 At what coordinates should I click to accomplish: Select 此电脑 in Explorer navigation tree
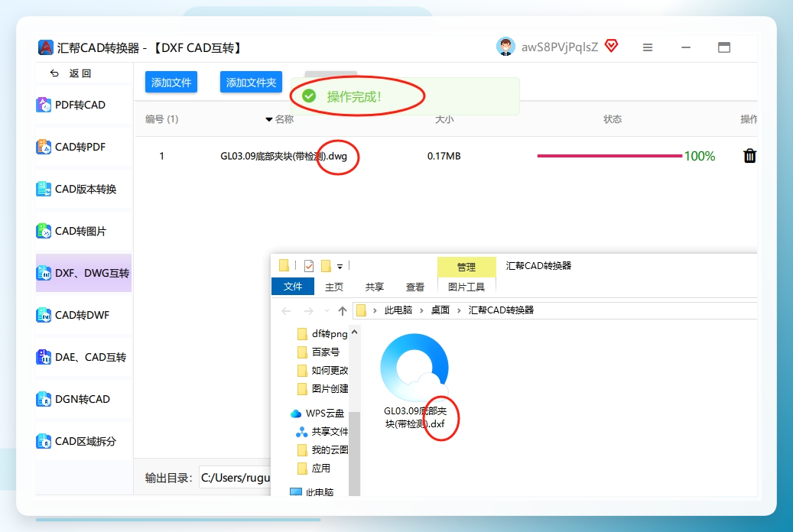click(x=311, y=491)
